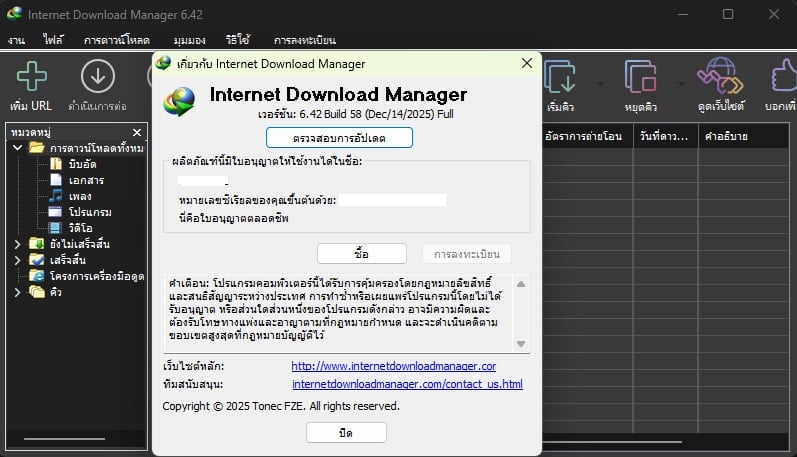Click the Start Queue toolbar icon
The height and width of the screenshot is (457, 797).
pyautogui.click(x=560, y=76)
